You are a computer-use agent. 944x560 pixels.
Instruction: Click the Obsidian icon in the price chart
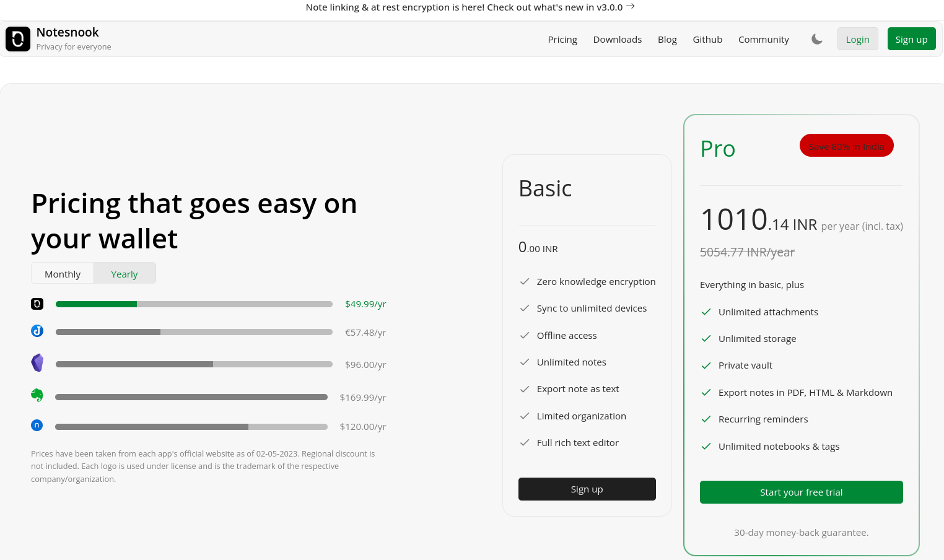(x=37, y=362)
